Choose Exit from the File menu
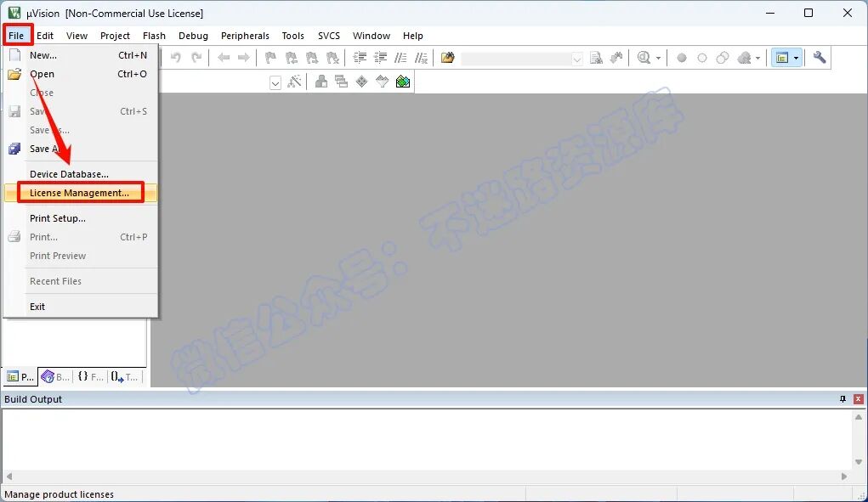Viewport: 868px width, 502px height. pyautogui.click(x=81, y=307)
